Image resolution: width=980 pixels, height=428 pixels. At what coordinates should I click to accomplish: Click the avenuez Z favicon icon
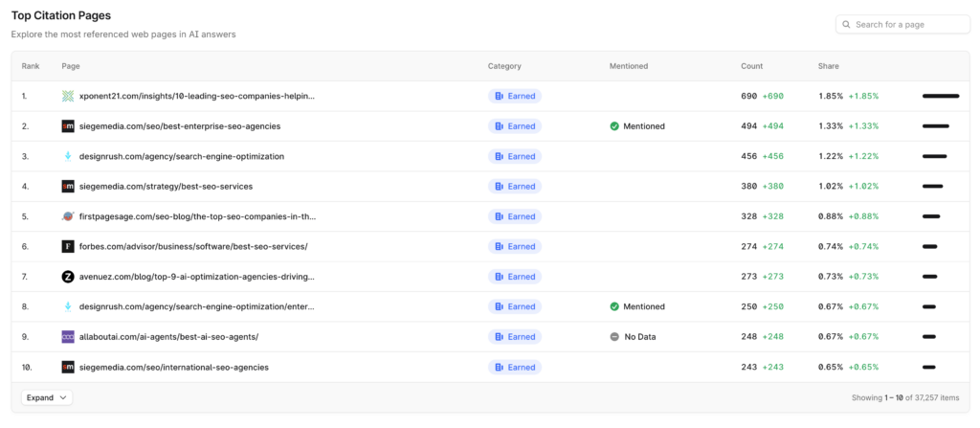(68, 277)
